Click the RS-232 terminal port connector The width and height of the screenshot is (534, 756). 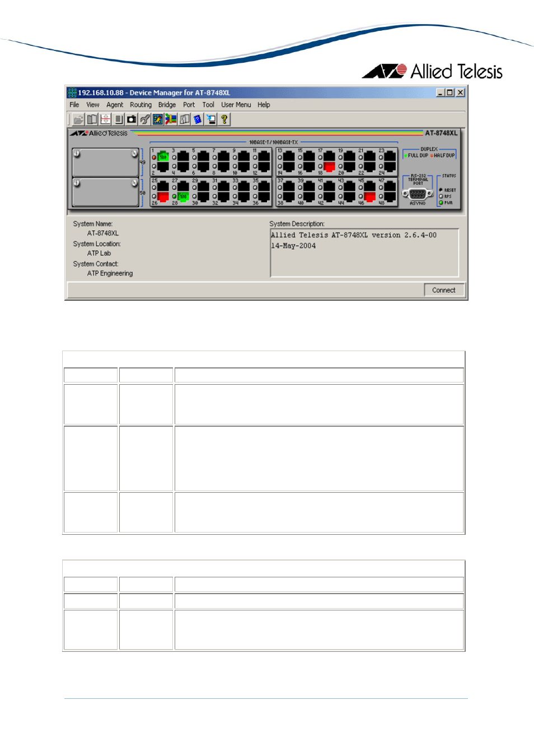pos(418,194)
